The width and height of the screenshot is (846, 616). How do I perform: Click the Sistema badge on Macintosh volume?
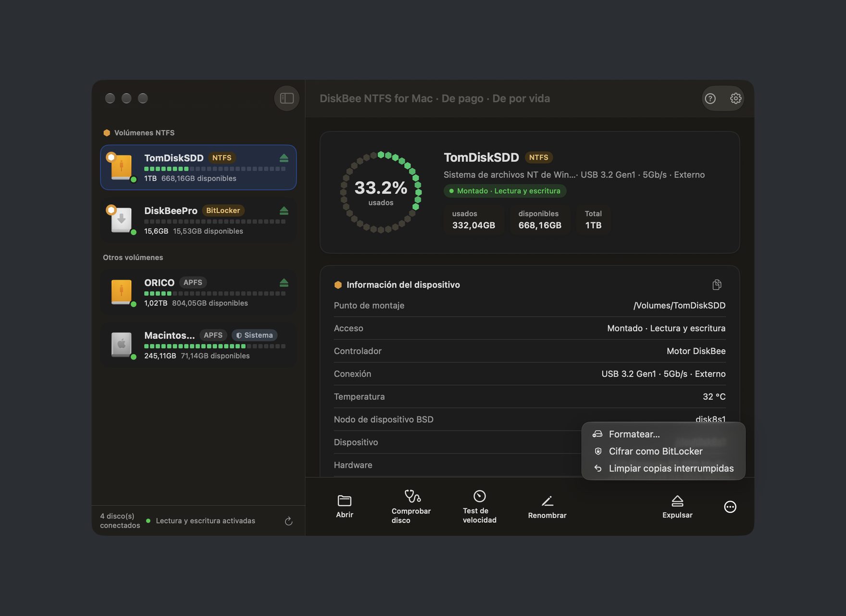(254, 335)
